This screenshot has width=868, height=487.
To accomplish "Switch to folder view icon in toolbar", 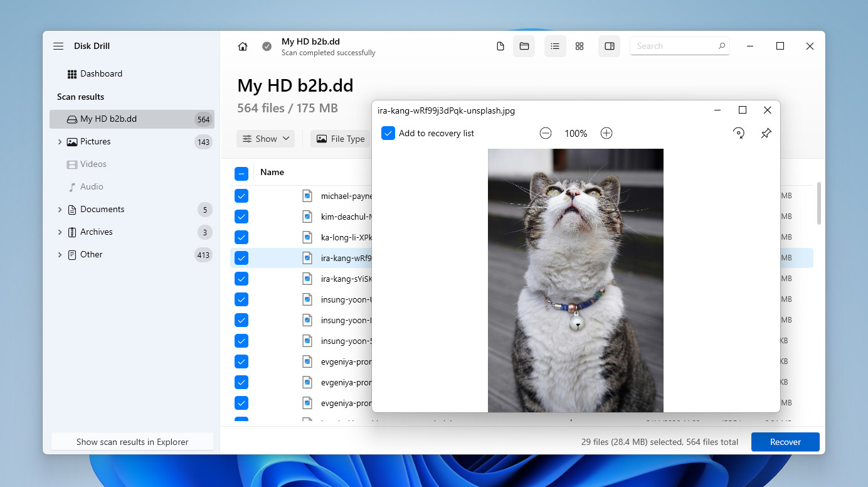I will click(524, 46).
